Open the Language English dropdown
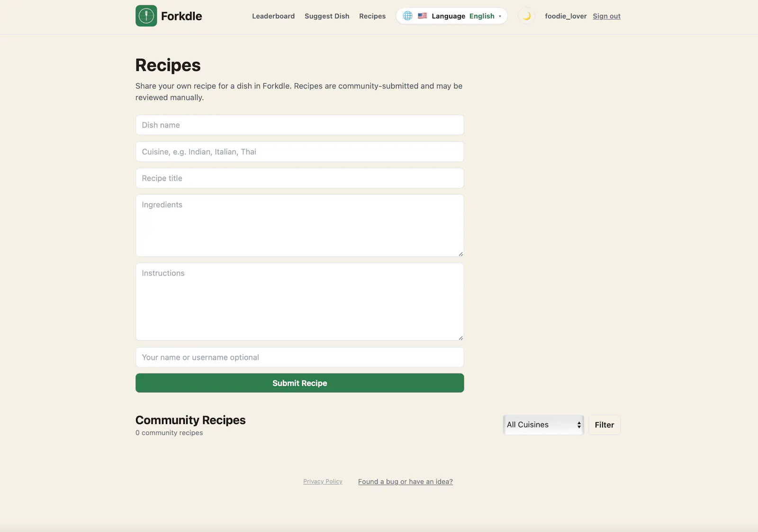 pyautogui.click(x=451, y=16)
